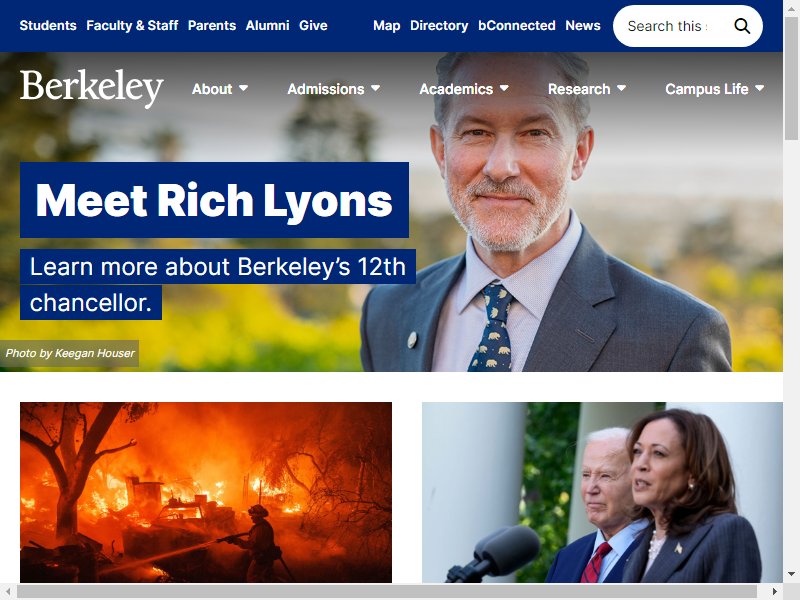
Task: Expand the Admissions dropdown arrow
Action: pos(376,88)
